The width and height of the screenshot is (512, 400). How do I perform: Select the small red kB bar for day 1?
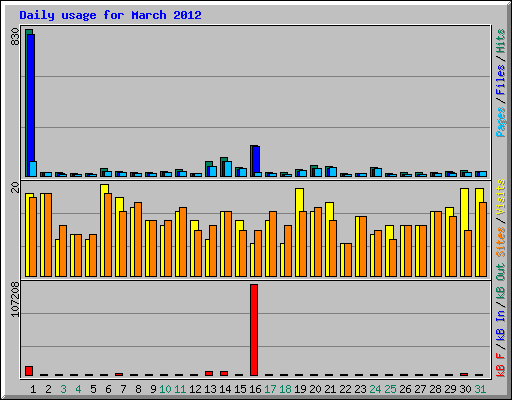point(29,371)
